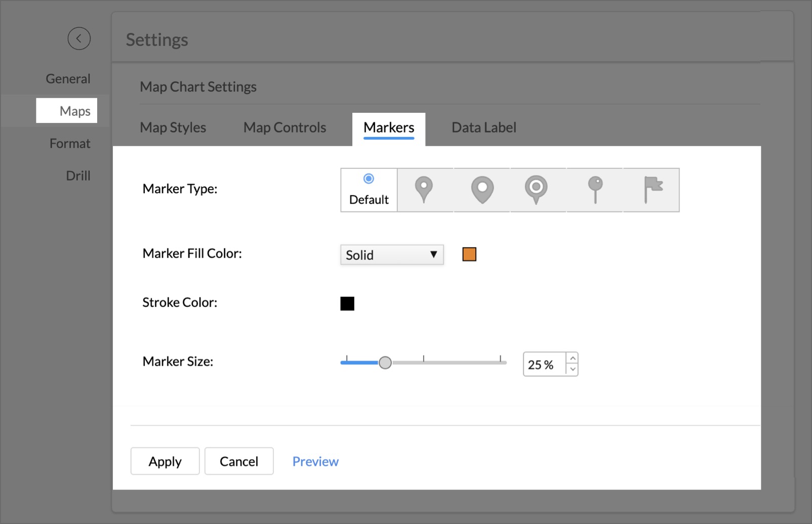The width and height of the screenshot is (812, 524).
Task: Click the Marker Size slider handle
Action: point(385,363)
